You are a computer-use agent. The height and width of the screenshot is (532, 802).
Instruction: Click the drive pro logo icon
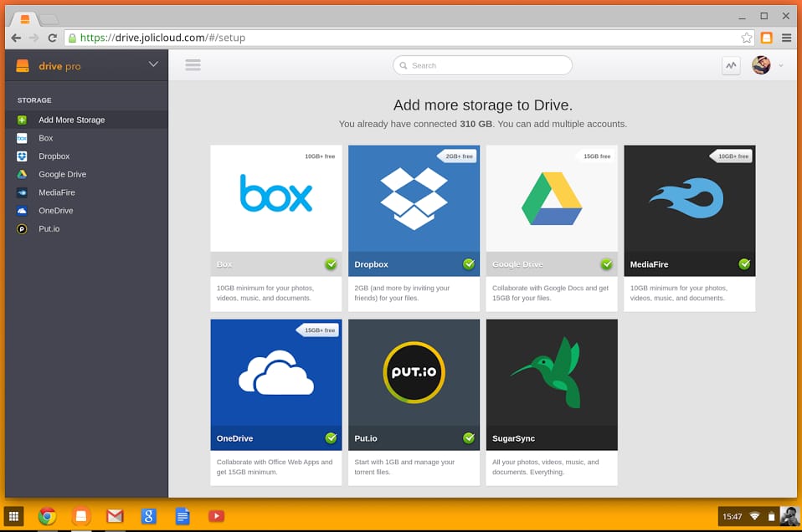(x=23, y=66)
